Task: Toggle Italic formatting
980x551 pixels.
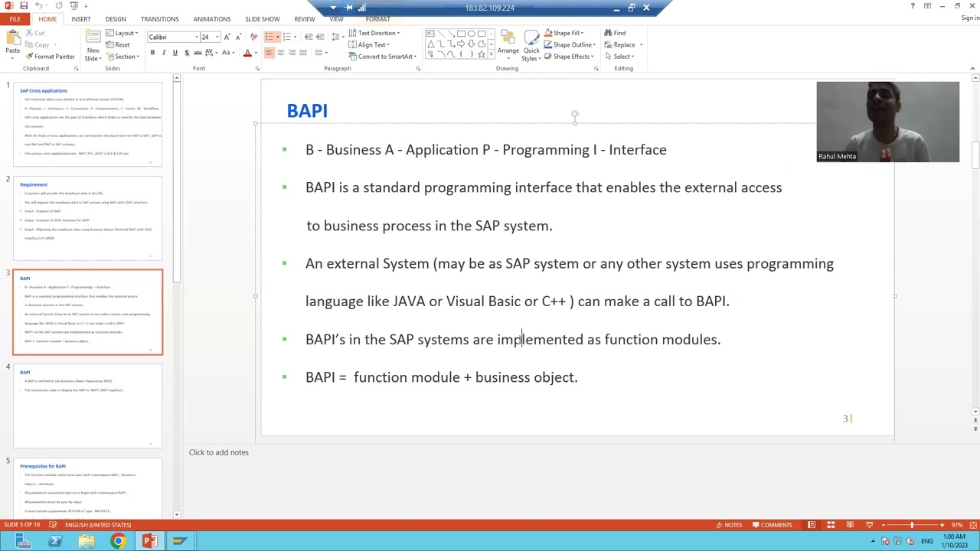Action: (164, 53)
